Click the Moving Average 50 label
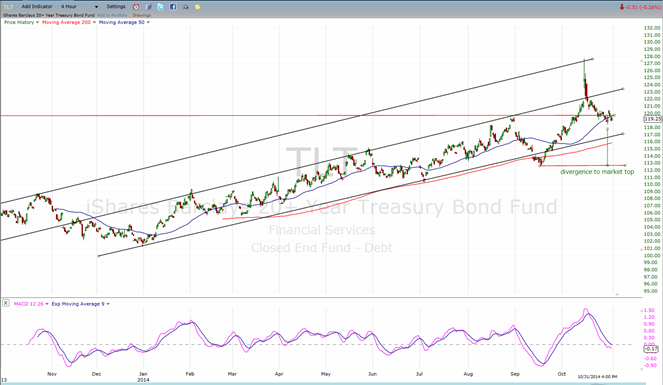Image resolution: width=663 pixels, height=385 pixels. pyautogui.click(x=122, y=22)
